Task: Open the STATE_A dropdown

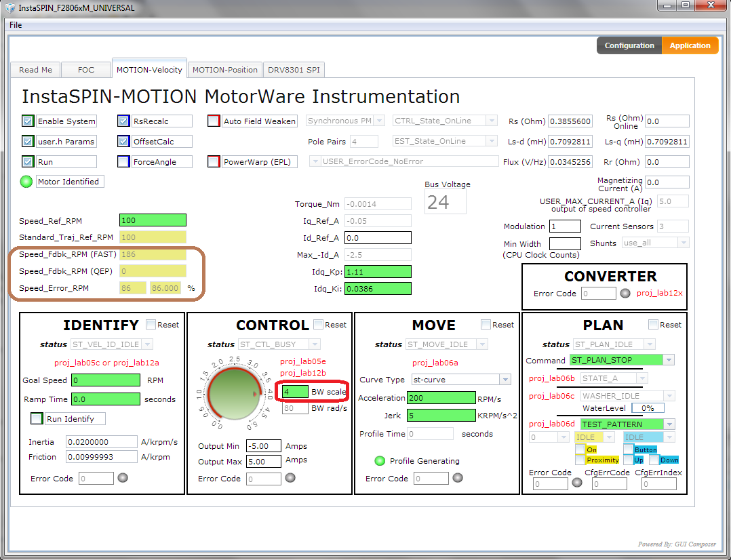Action: point(642,378)
